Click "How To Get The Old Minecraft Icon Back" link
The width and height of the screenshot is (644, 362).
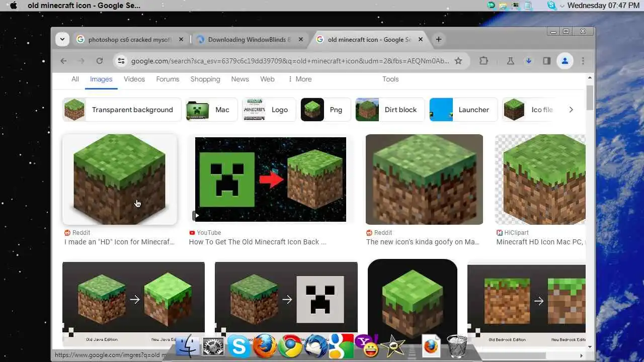click(x=258, y=242)
